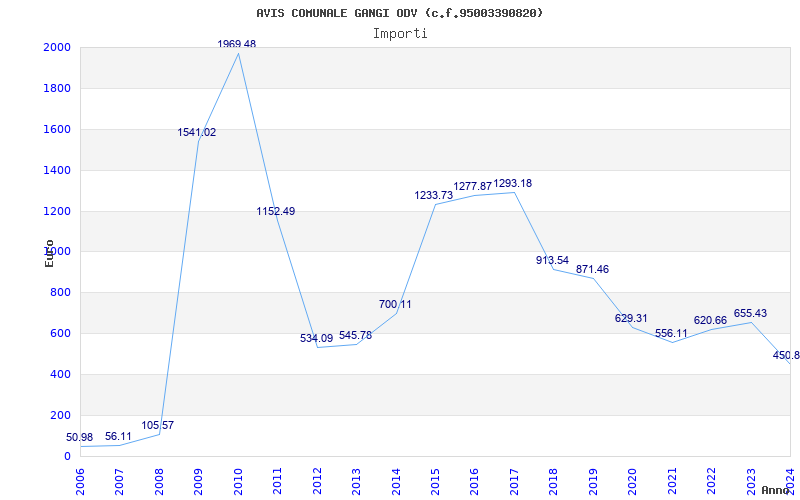Click the 2007 year axis label

click(x=119, y=482)
